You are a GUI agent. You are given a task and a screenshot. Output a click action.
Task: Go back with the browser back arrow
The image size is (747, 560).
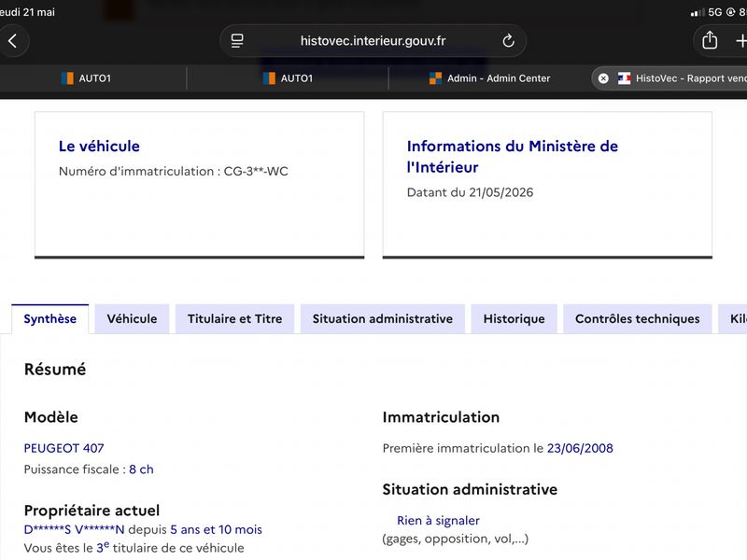(x=13, y=41)
